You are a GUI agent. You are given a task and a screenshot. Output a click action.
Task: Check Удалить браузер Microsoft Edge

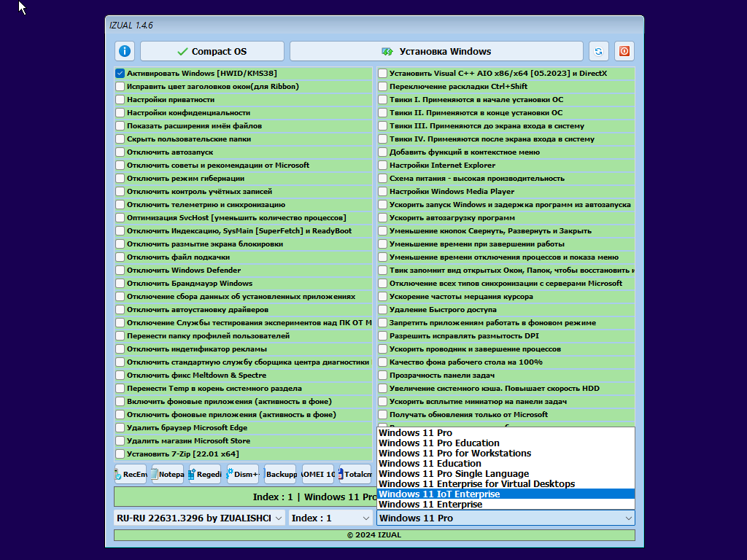[x=120, y=427]
